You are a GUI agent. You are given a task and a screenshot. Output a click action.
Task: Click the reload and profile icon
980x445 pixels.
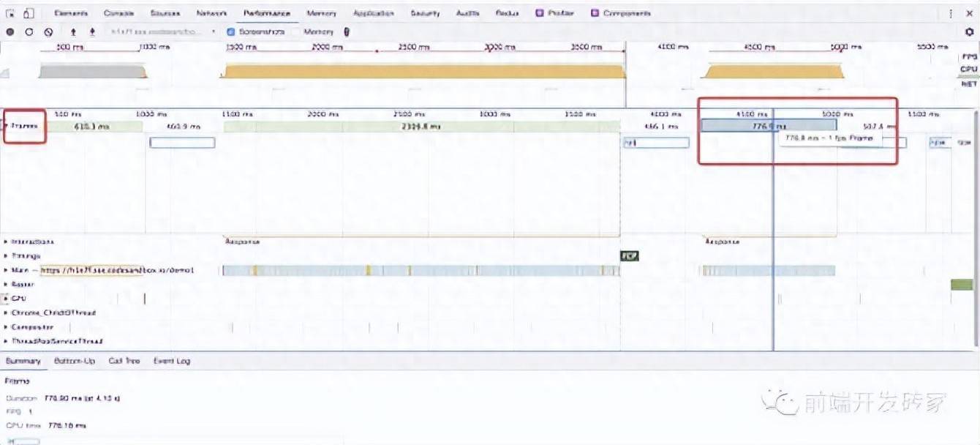click(x=29, y=32)
